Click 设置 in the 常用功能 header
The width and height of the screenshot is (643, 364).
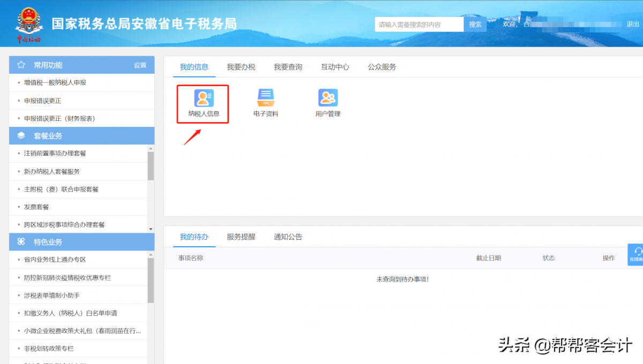click(140, 65)
